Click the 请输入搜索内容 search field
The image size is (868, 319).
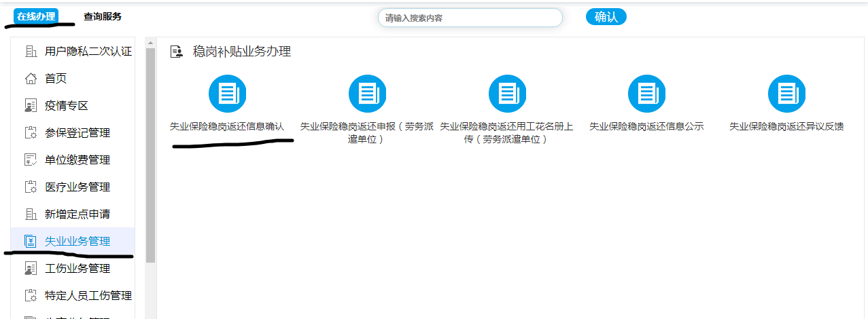point(470,18)
